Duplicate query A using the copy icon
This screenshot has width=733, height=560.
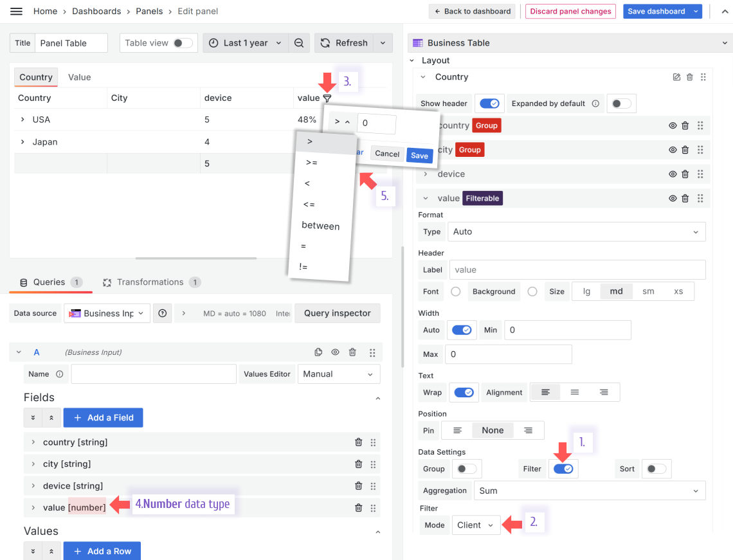click(x=318, y=352)
